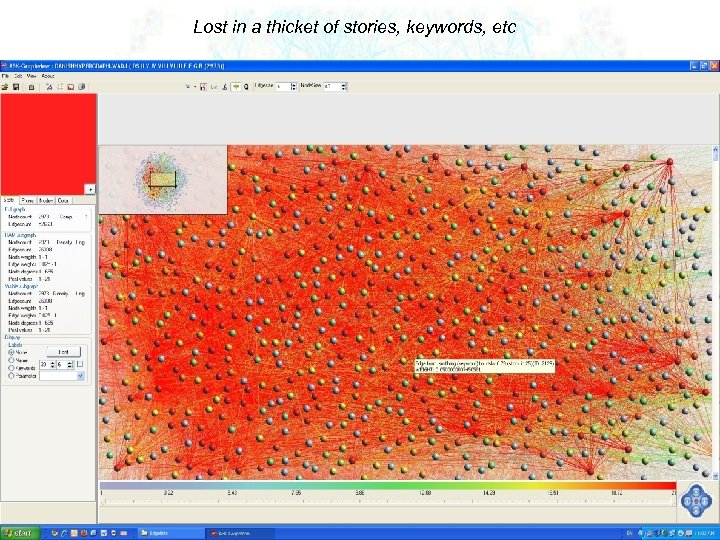Click the save floppy disk toolbar icon

(x=16, y=86)
